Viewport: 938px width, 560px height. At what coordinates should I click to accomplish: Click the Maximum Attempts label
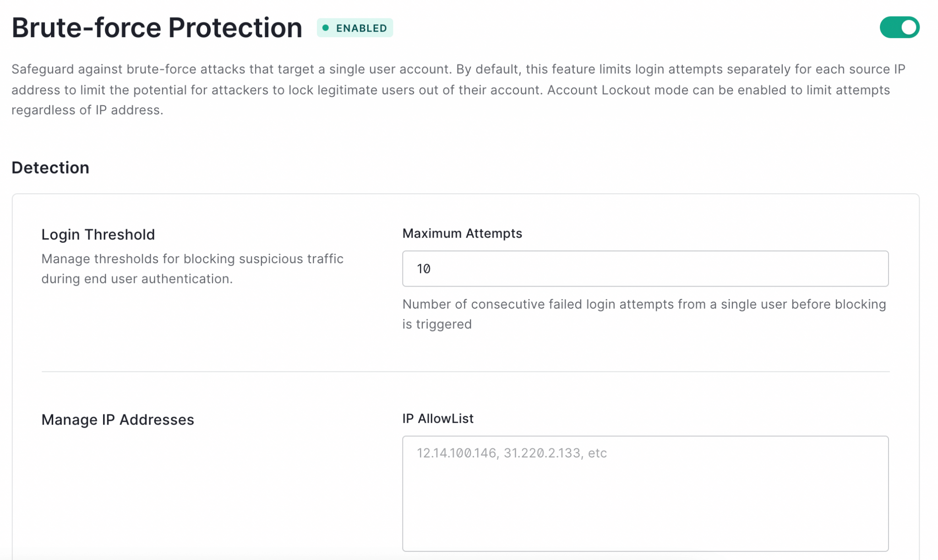pos(462,233)
